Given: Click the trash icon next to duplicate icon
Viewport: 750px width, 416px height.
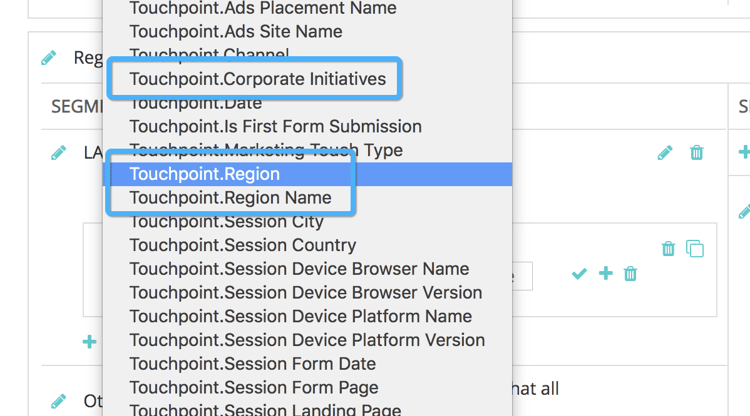Looking at the screenshot, I should [668, 249].
